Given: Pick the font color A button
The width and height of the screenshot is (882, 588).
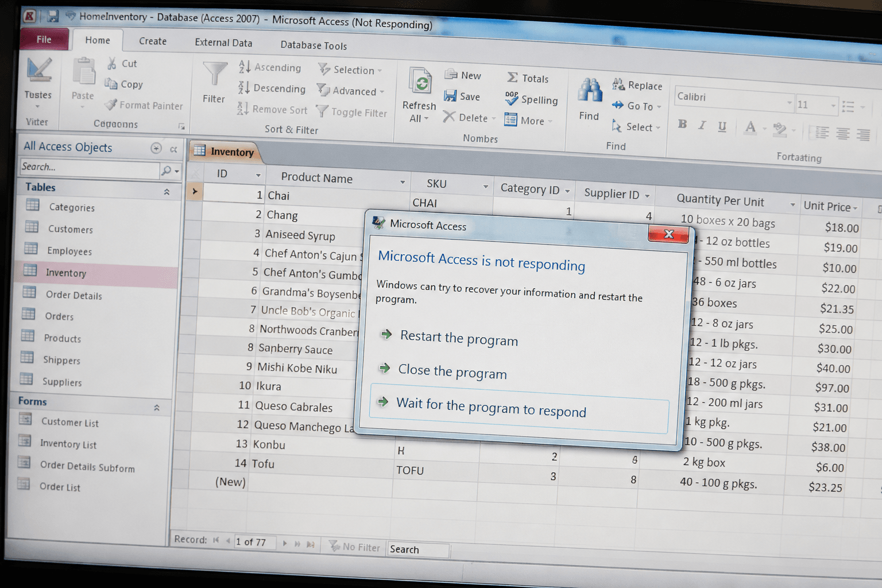Looking at the screenshot, I should point(750,127).
